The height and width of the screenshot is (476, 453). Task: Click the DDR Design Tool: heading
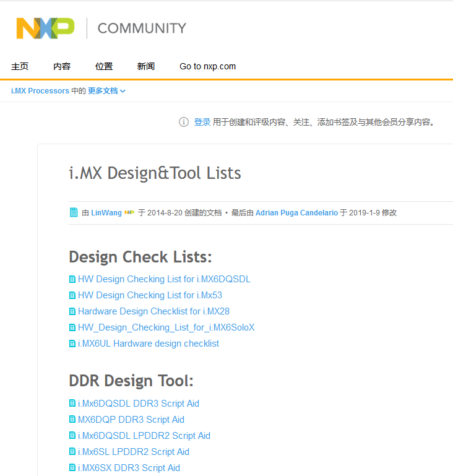131,381
